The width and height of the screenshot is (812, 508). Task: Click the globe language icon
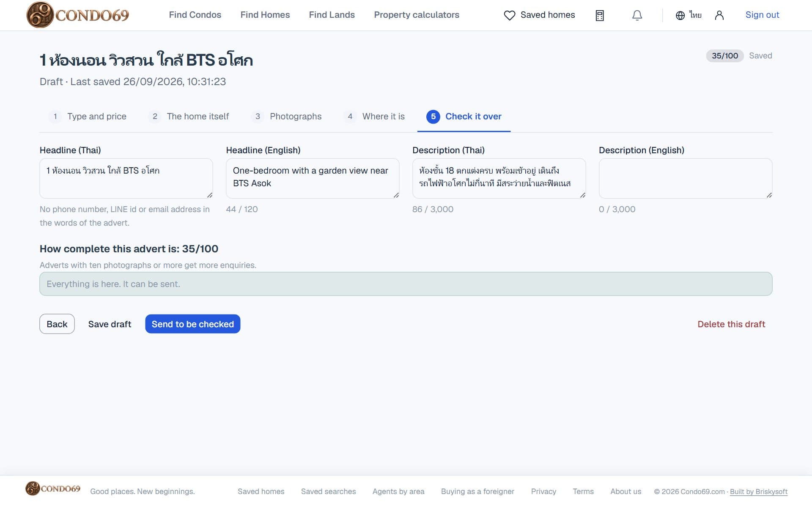[680, 15]
